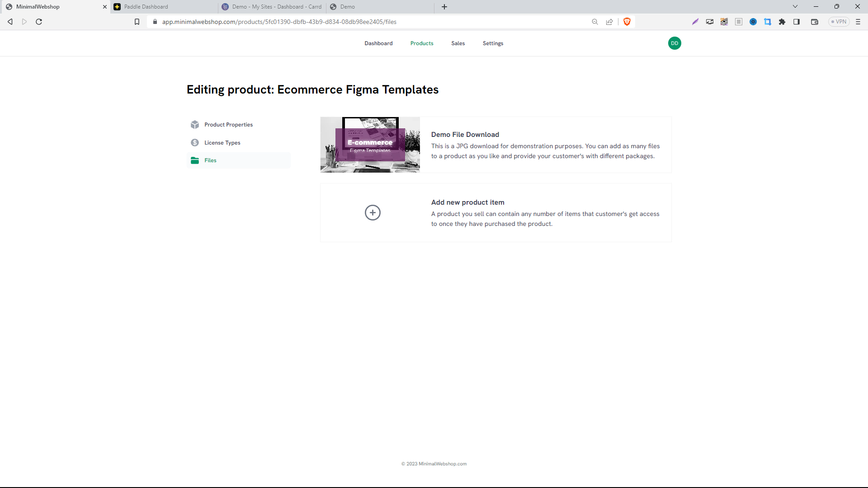Navigate to the Sales menu tab

(458, 42)
